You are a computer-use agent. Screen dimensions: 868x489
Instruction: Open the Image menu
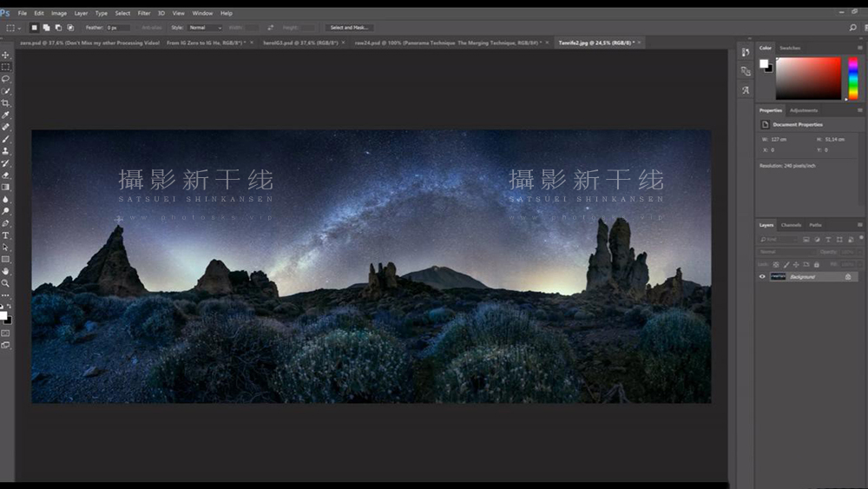[59, 13]
